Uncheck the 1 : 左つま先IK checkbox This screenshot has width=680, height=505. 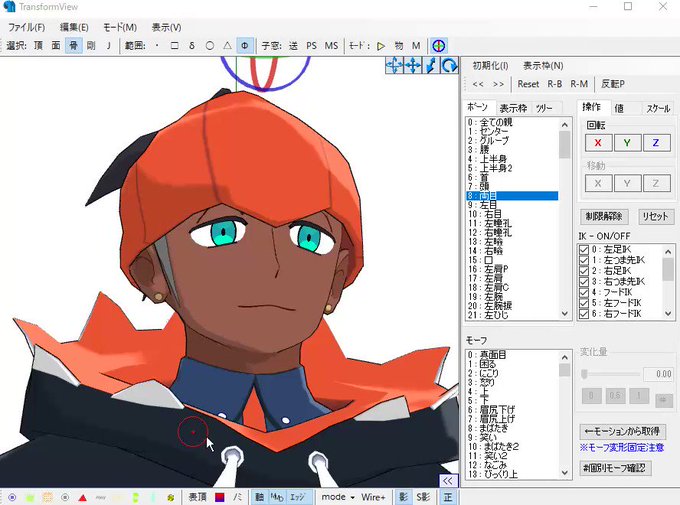(x=584, y=260)
